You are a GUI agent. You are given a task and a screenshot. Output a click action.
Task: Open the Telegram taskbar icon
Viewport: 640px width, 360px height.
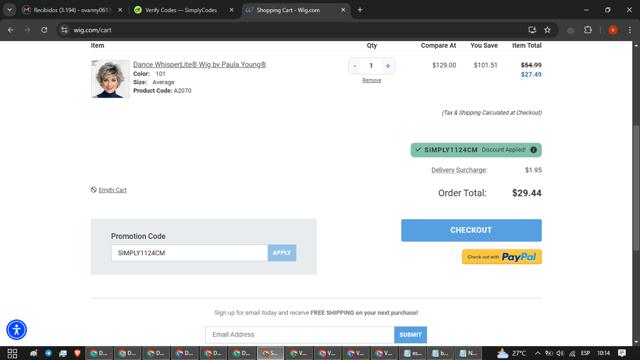pos(48,353)
